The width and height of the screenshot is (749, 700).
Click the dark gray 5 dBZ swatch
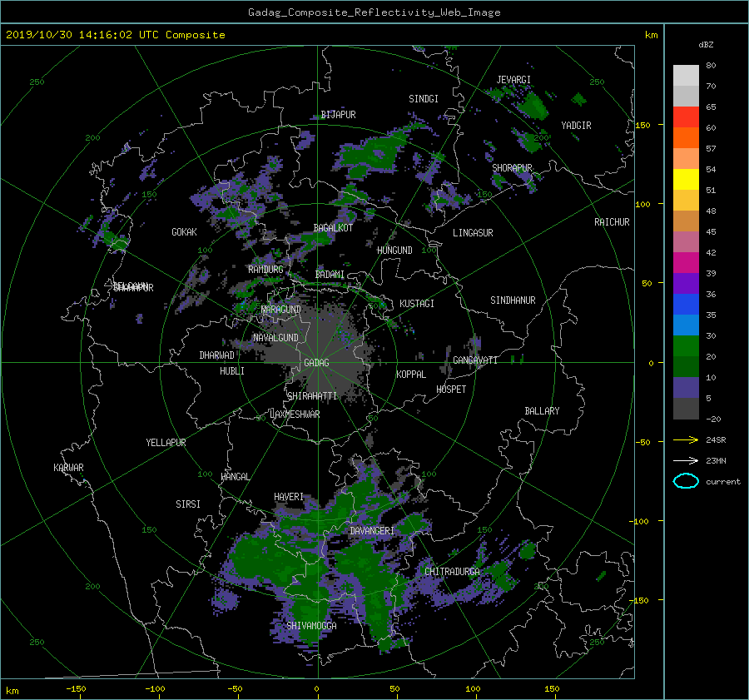point(686,409)
